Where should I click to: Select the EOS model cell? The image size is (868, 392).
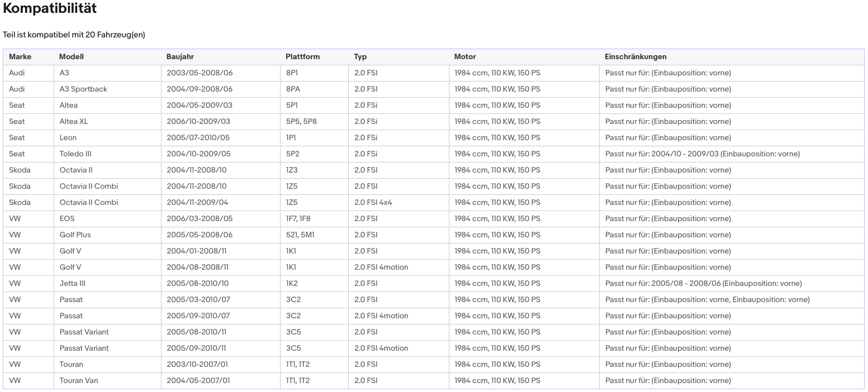[x=67, y=218]
